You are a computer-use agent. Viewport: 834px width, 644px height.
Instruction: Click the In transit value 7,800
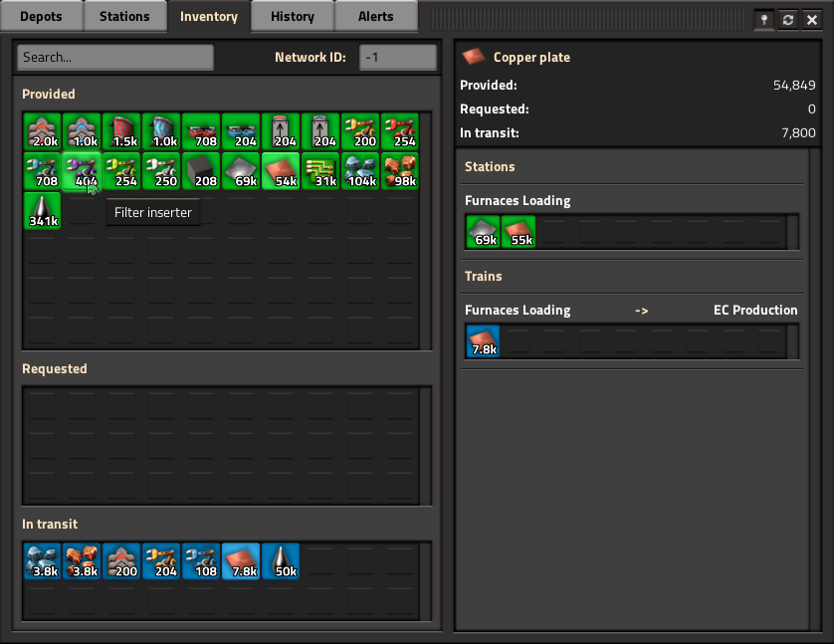[798, 133]
